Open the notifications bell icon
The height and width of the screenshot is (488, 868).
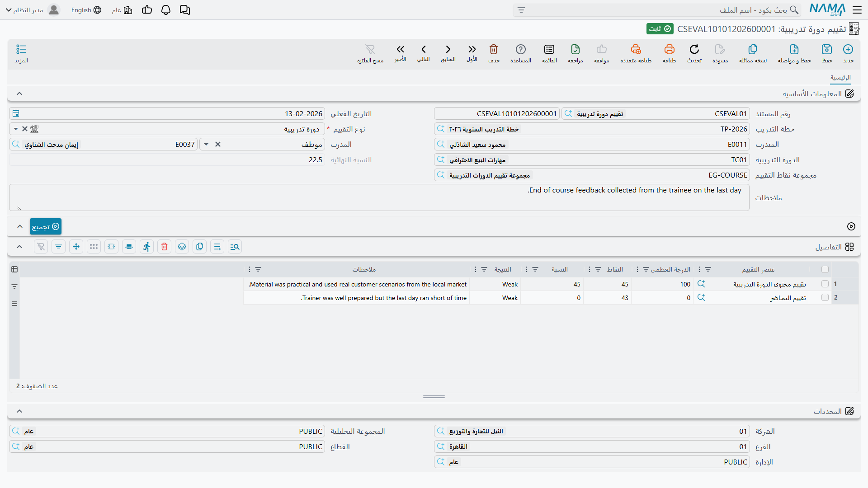[x=166, y=10]
